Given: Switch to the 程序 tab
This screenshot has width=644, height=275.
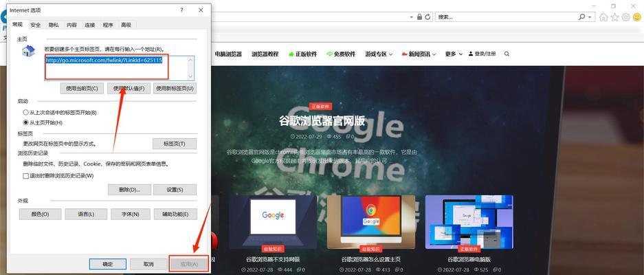Looking at the screenshot, I should pyautogui.click(x=108, y=25).
